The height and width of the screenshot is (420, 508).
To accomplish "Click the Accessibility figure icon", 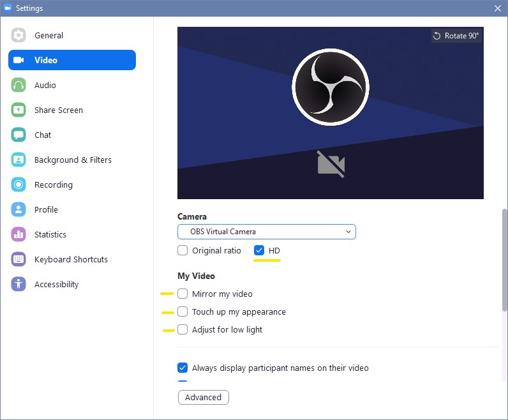I will [x=19, y=284].
